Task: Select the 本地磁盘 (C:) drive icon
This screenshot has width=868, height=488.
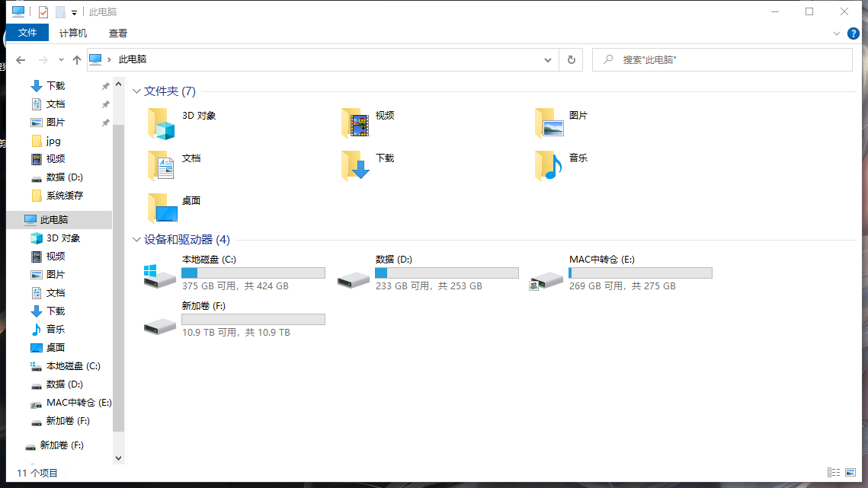Action: [159, 276]
